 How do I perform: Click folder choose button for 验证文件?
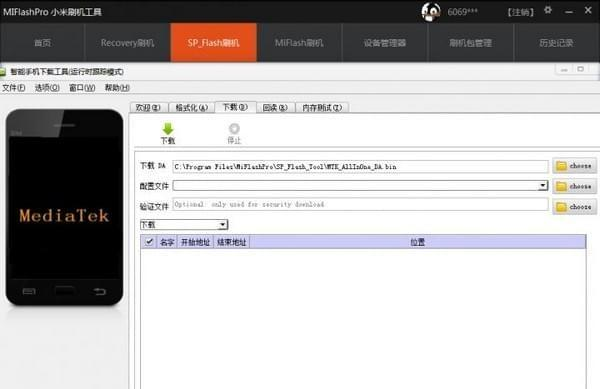(x=574, y=207)
